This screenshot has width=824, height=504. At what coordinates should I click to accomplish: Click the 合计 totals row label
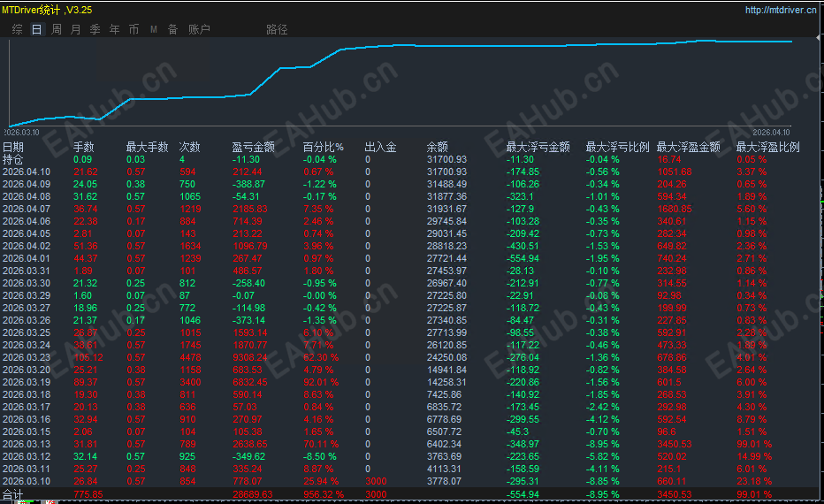[13, 494]
